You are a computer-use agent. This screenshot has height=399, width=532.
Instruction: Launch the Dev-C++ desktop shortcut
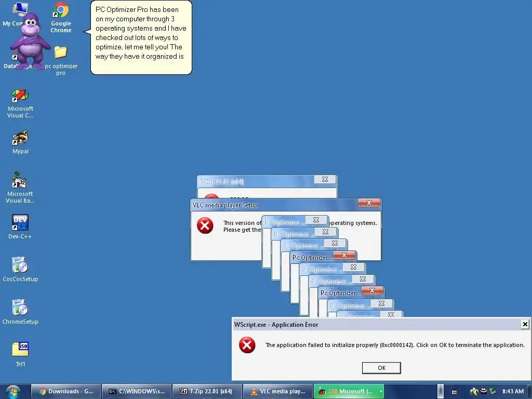tap(20, 227)
